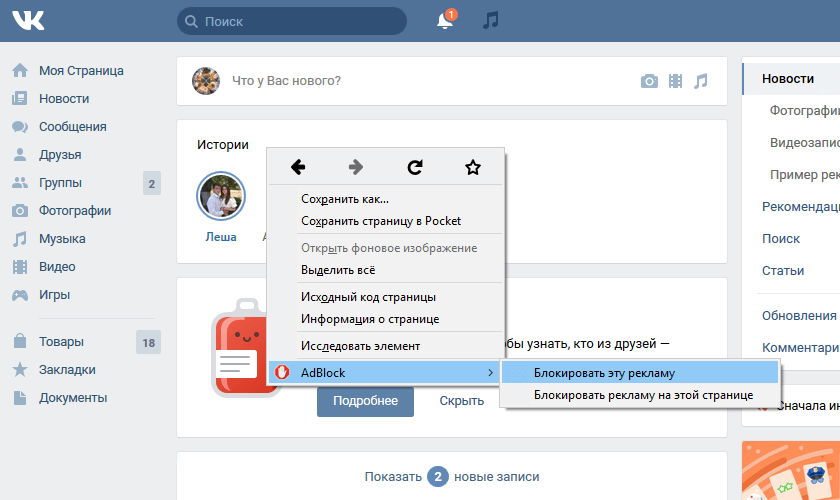Click the Игры gamepad icon
Screen dimensions: 840x500
(20, 295)
